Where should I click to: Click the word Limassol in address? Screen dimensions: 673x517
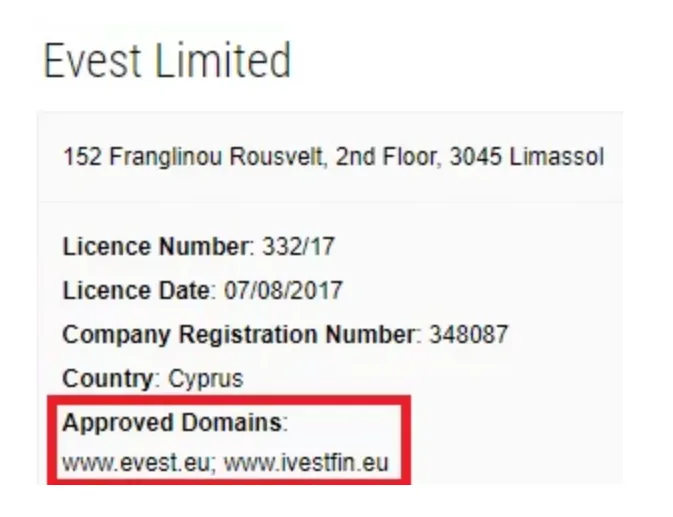coord(557,157)
